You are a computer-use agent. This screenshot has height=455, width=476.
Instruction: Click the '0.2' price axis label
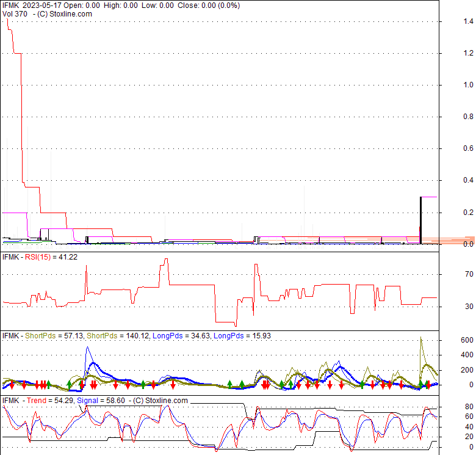tap(468, 212)
